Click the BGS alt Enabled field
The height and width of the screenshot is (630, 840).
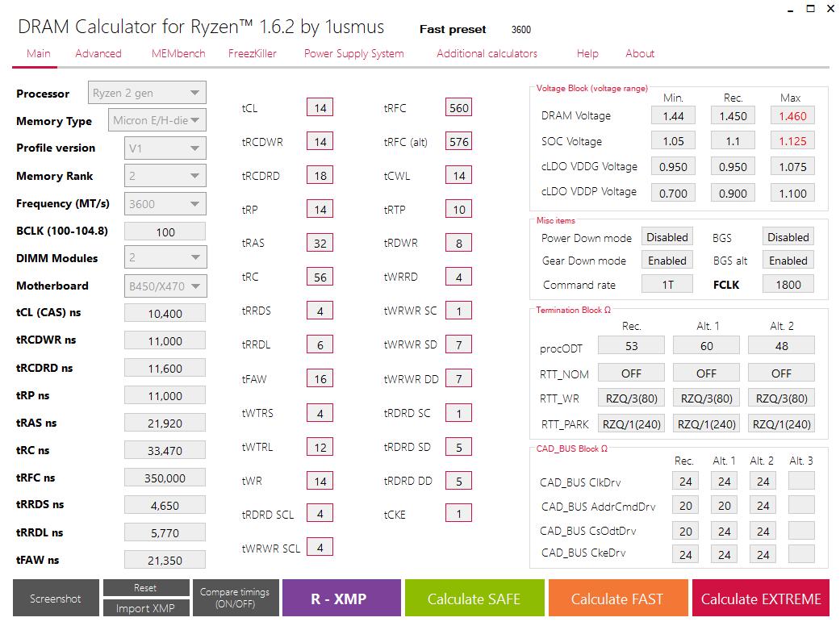pyautogui.click(x=788, y=261)
